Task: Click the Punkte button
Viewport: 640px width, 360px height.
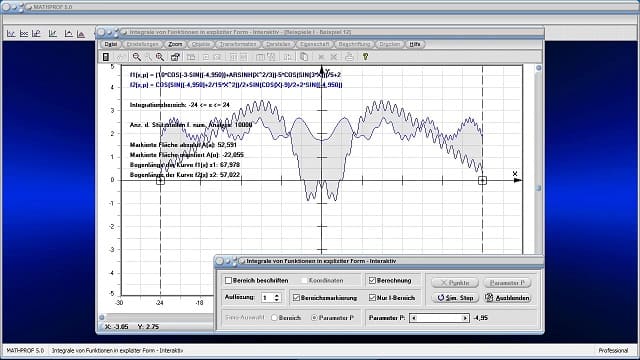Action: tap(455, 282)
